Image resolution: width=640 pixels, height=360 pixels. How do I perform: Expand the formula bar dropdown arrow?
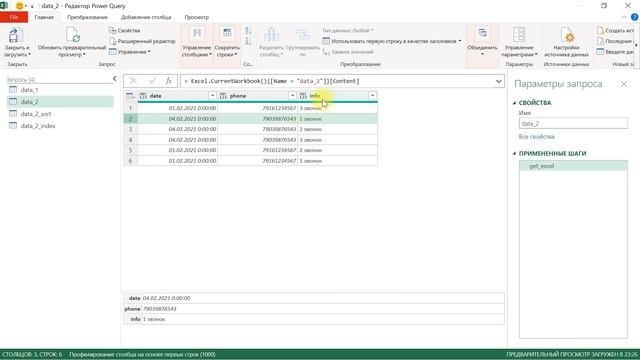(x=498, y=81)
